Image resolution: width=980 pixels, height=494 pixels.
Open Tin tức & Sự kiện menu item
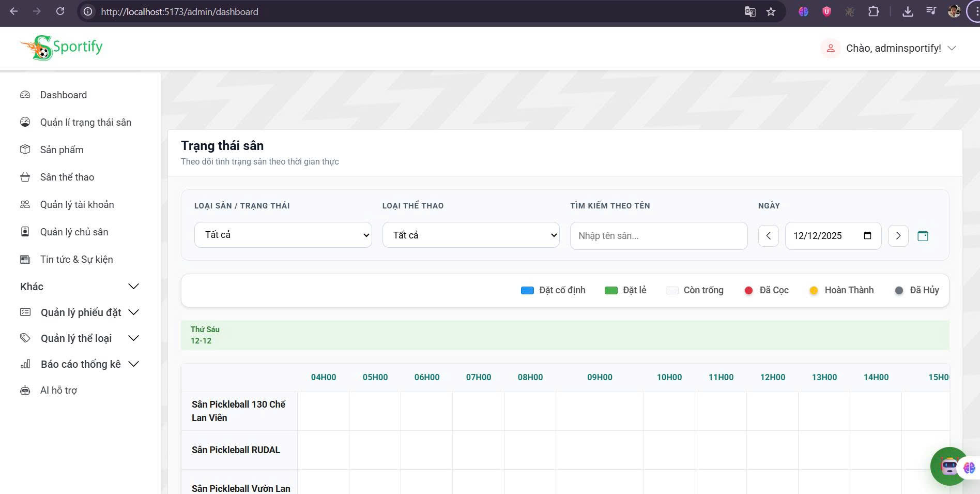click(76, 259)
